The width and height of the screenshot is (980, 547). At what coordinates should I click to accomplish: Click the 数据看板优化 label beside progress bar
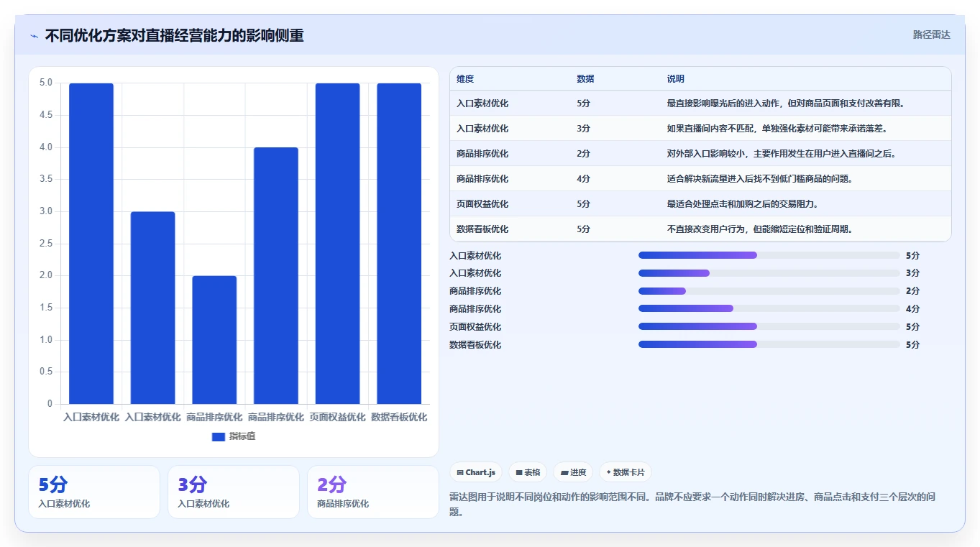click(475, 345)
